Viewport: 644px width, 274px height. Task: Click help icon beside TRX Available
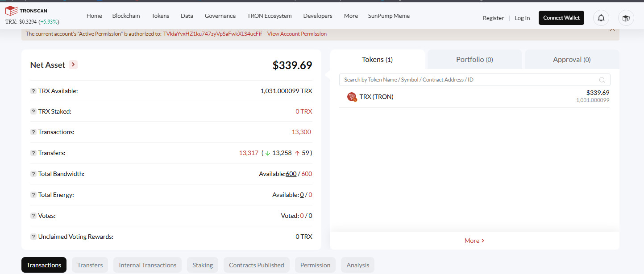coord(33,91)
